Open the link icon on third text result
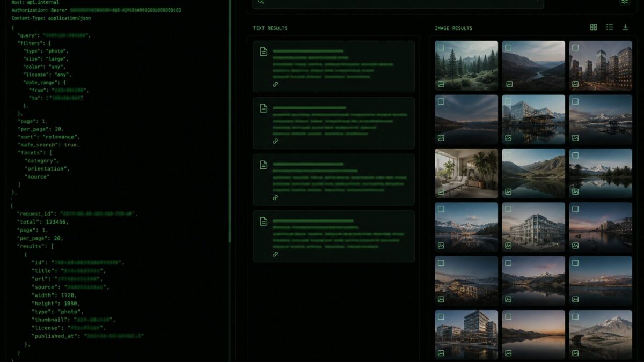The image size is (644, 362). 275,197
